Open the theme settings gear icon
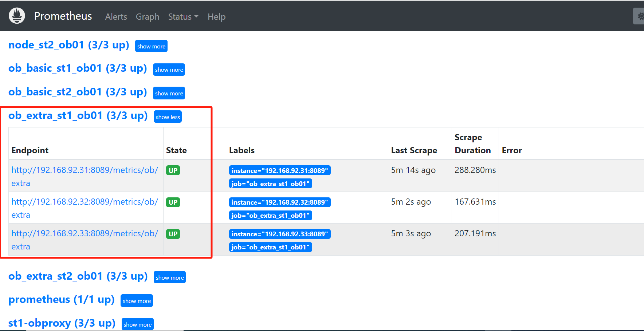Screen dimensions: 644x331 (639, 16)
